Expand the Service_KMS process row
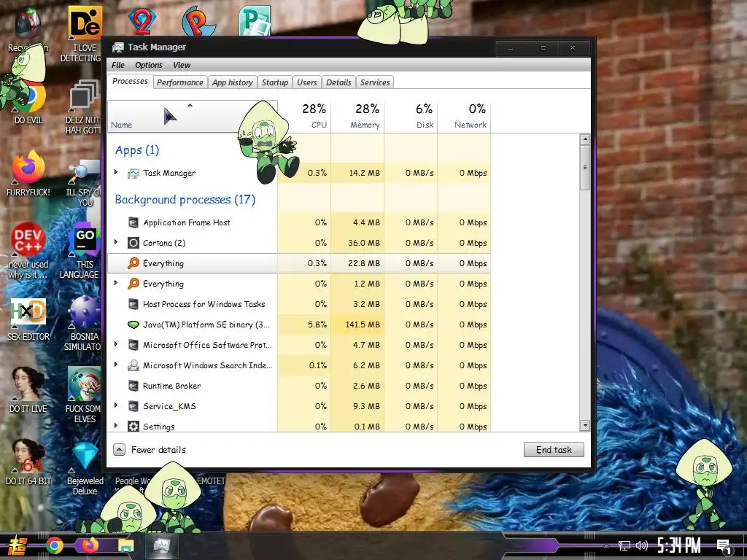The height and width of the screenshot is (560, 747). (x=116, y=405)
